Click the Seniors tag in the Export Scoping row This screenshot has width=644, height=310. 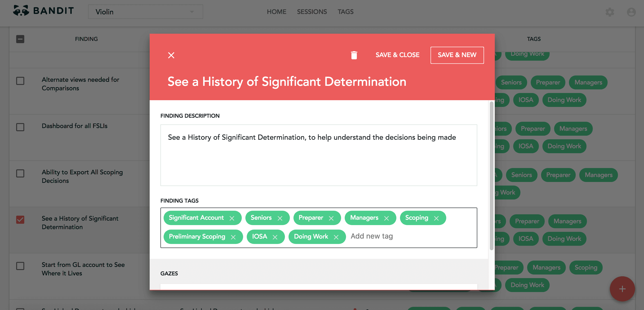pyautogui.click(x=522, y=175)
